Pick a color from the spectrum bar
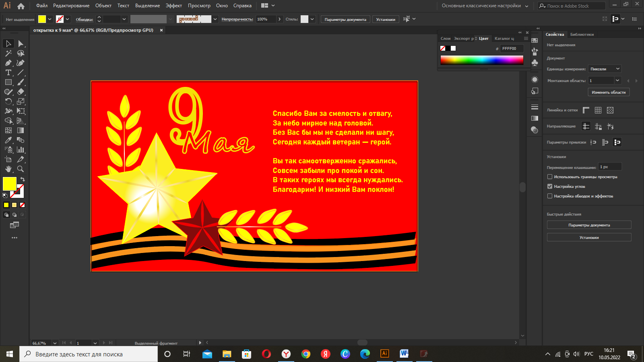The height and width of the screenshot is (362, 644). click(x=482, y=60)
